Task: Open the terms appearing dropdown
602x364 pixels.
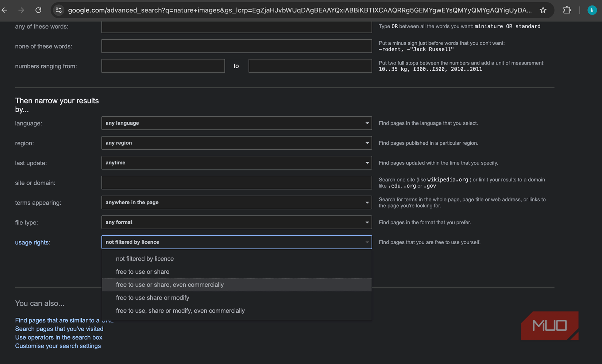Action: point(236,203)
